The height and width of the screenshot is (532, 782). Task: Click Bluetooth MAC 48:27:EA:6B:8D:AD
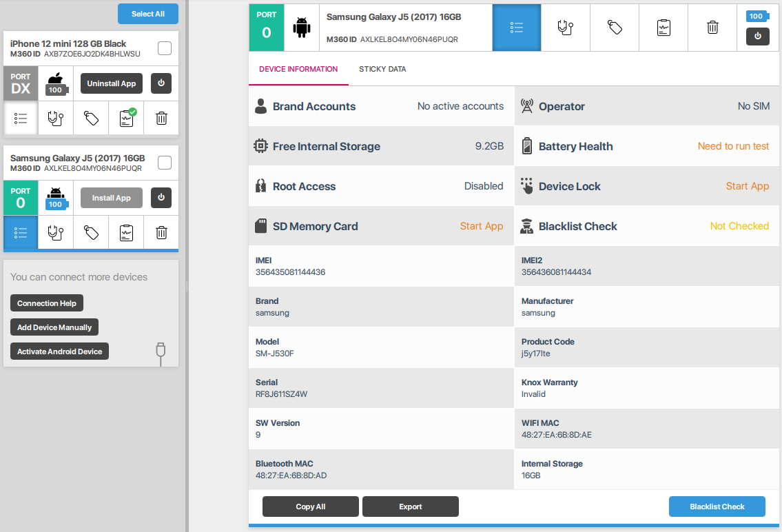pos(291,475)
